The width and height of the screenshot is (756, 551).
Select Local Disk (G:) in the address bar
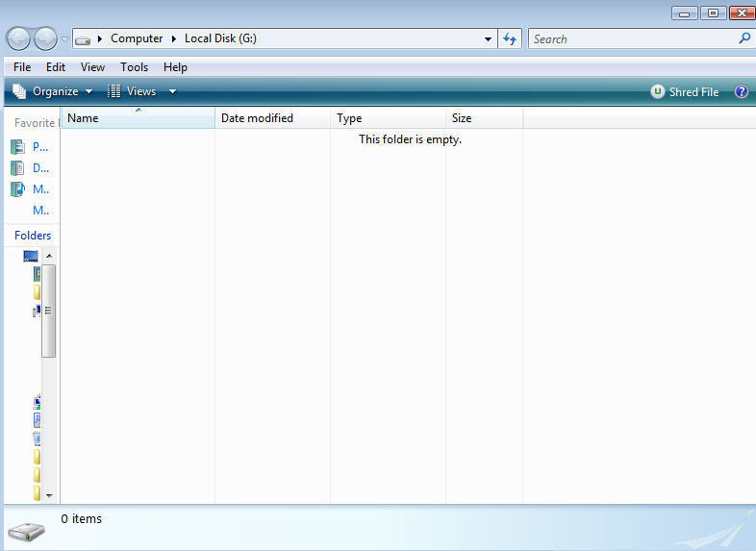tap(220, 38)
